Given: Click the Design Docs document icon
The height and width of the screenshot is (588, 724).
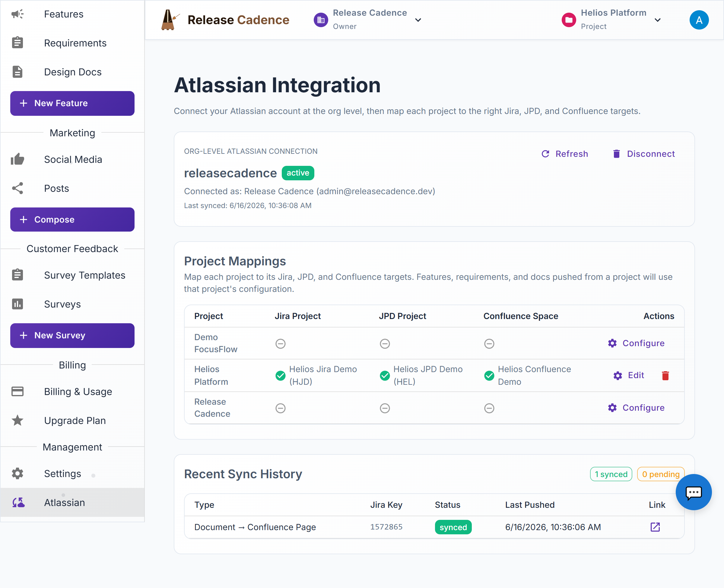Looking at the screenshot, I should [17, 72].
